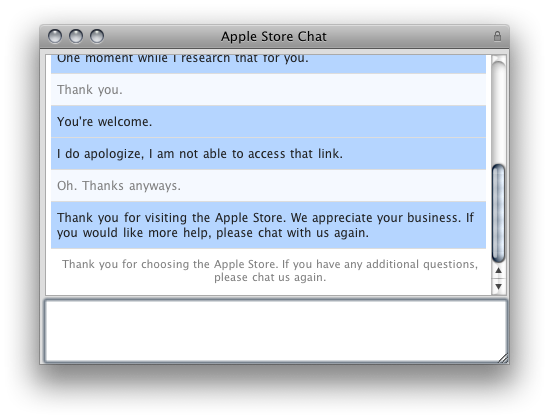The height and width of the screenshot is (419, 549).
Task: Click the "Thank you for visiting" agent message
Action: (x=268, y=225)
